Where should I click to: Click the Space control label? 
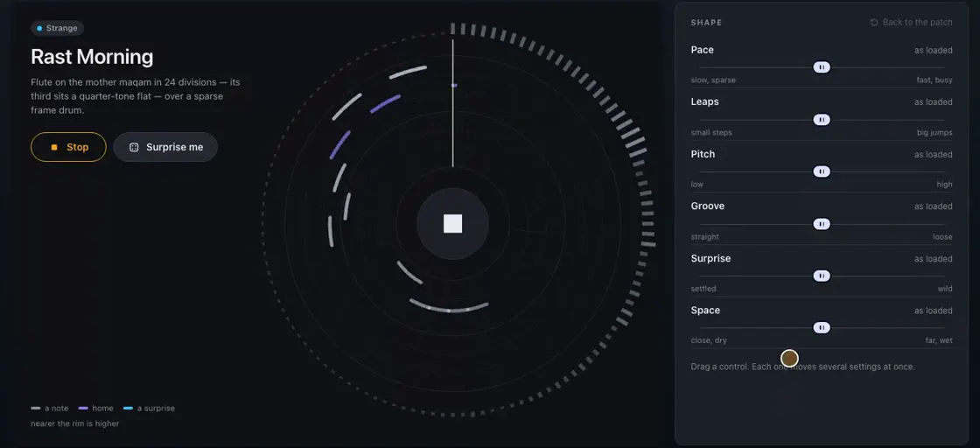click(x=705, y=310)
